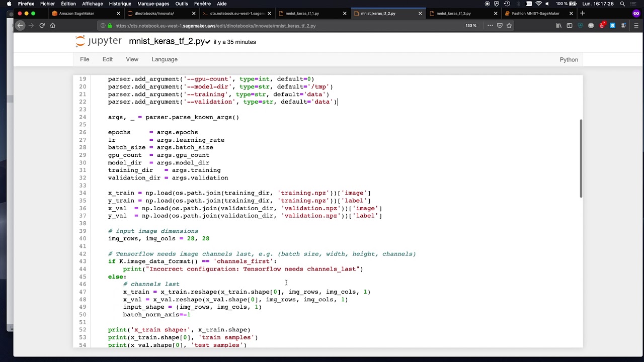Close the mnist_keras_tf_2.py tab

click(420, 14)
